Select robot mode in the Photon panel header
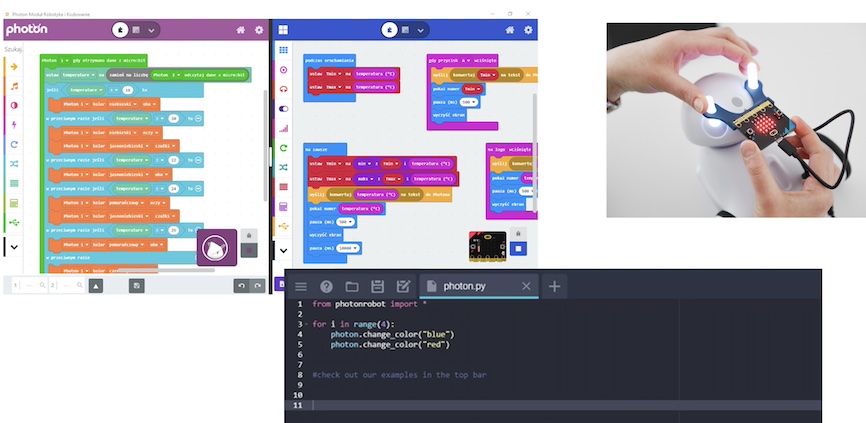The height and width of the screenshot is (423, 866). tap(120, 30)
